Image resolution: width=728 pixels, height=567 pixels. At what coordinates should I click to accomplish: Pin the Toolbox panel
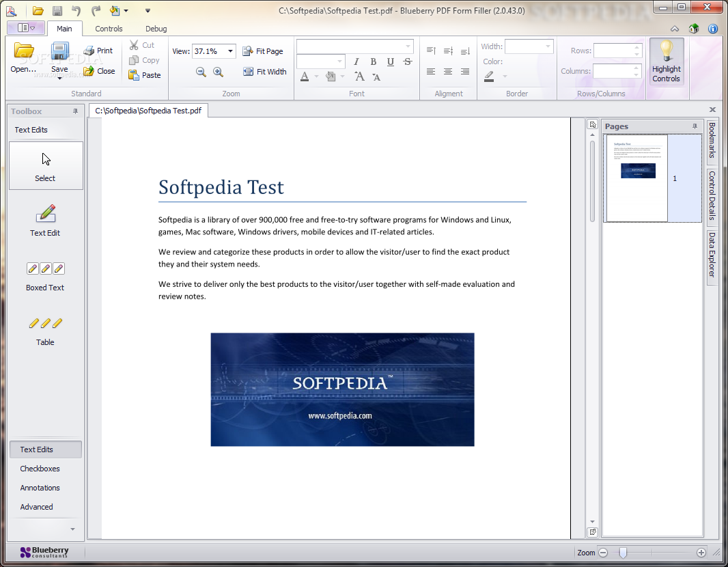(x=75, y=111)
